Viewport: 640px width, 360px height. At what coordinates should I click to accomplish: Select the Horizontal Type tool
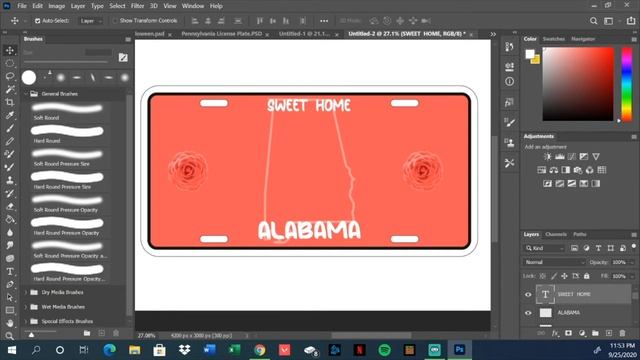10,271
